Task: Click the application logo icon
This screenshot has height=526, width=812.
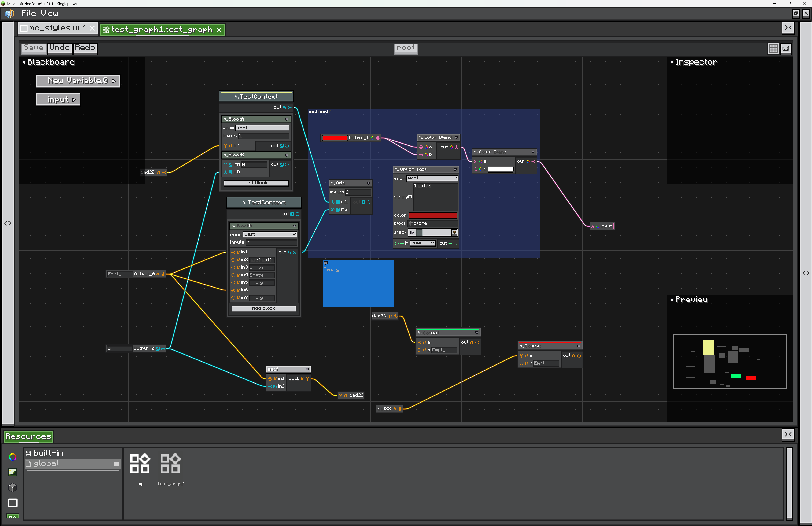Action: tap(10, 13)
